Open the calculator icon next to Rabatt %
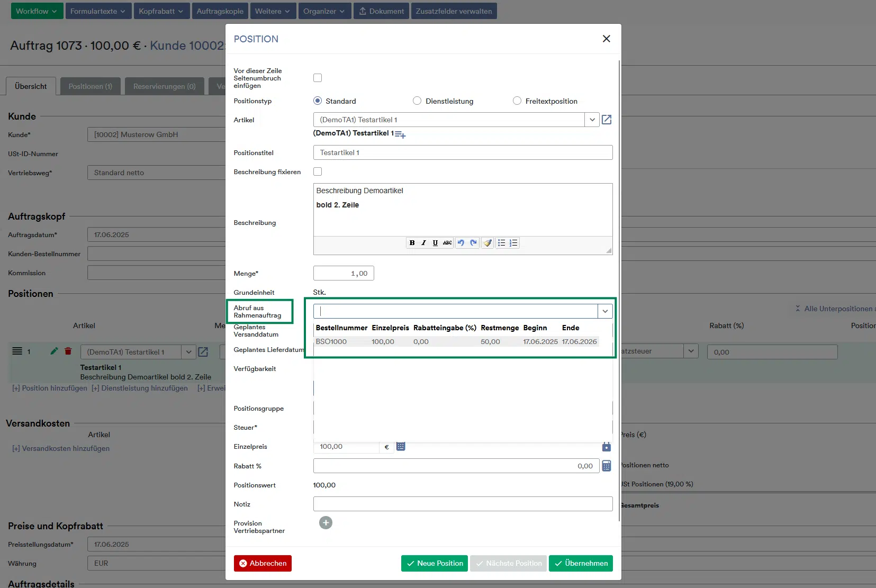 pyautogui.click(x=607, y=466)
